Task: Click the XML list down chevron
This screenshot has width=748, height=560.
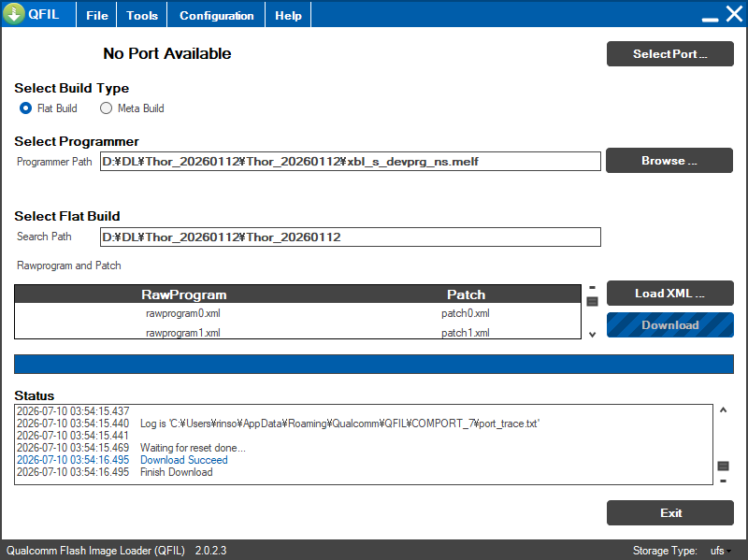Action: pyautogui.click(x=592, y=335)
